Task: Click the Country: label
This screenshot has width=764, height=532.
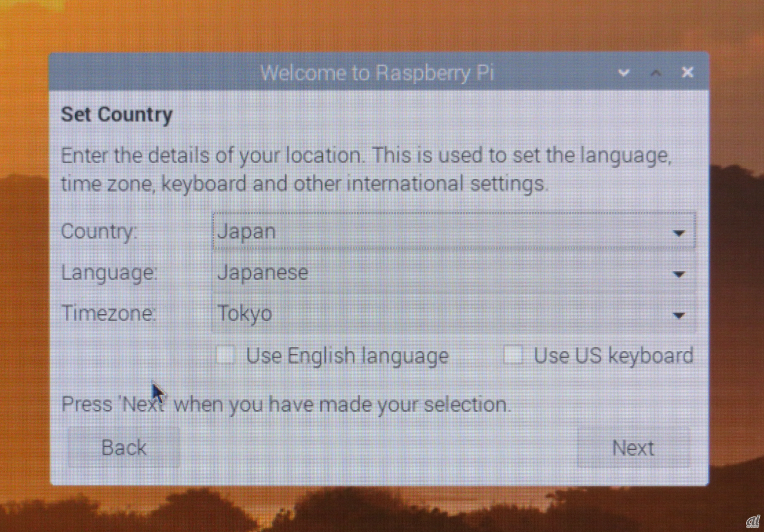Action: 99,231
